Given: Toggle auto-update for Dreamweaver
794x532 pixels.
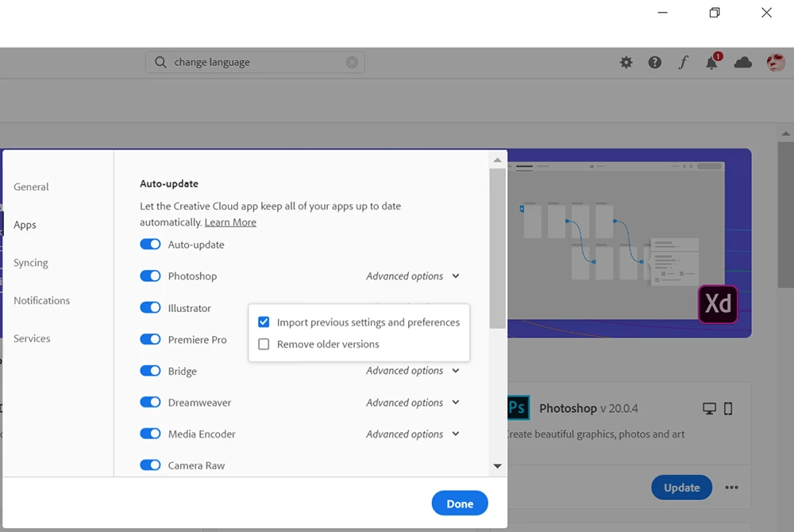Looking at the screenshot, I should coord(150,403).
